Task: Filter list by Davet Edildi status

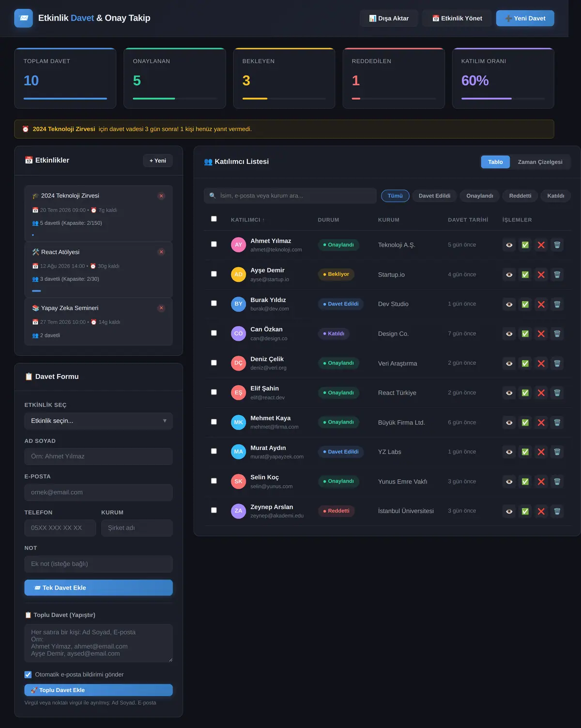Action: (x=434, y=196)
